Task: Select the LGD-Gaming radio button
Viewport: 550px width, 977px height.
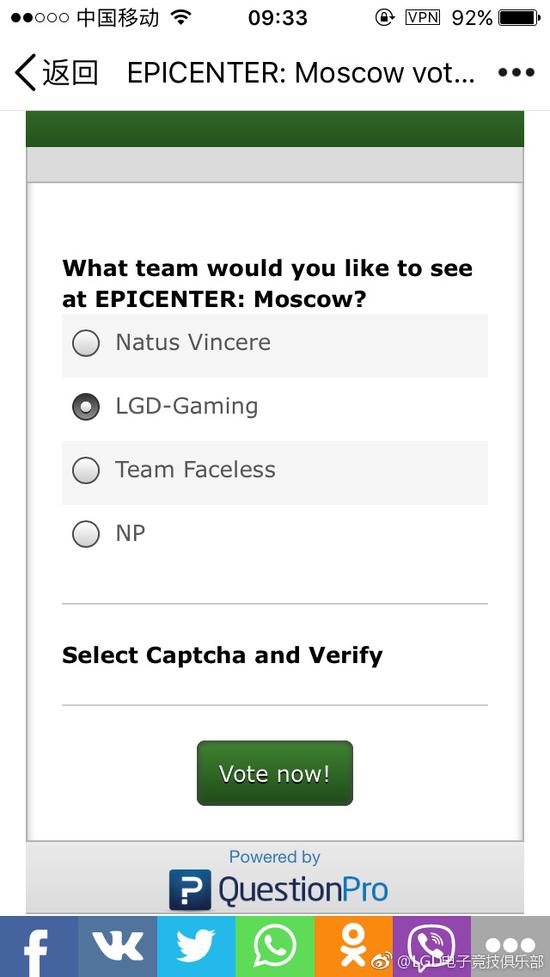Action: click(86, 407)
